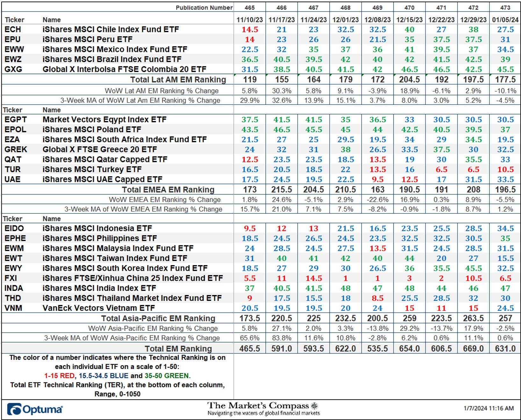
Task: Click the red 1-15 RED legend text
Action: click(x=60, y=376)
